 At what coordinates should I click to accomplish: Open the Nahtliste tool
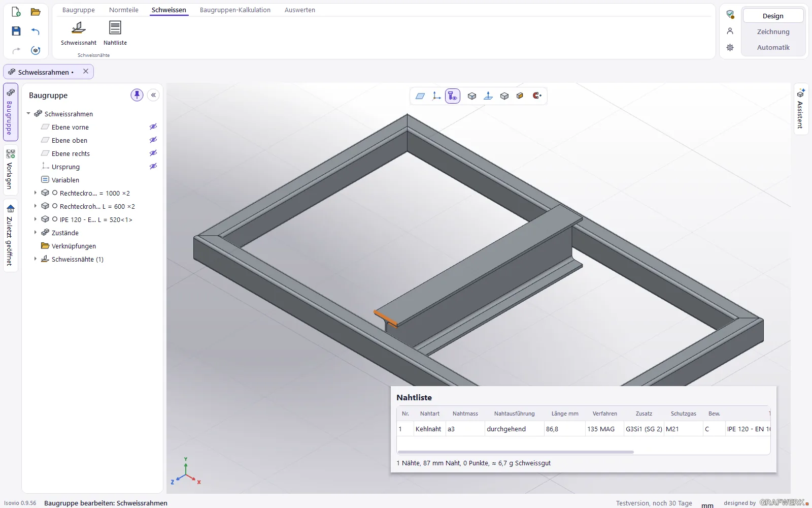115,33
